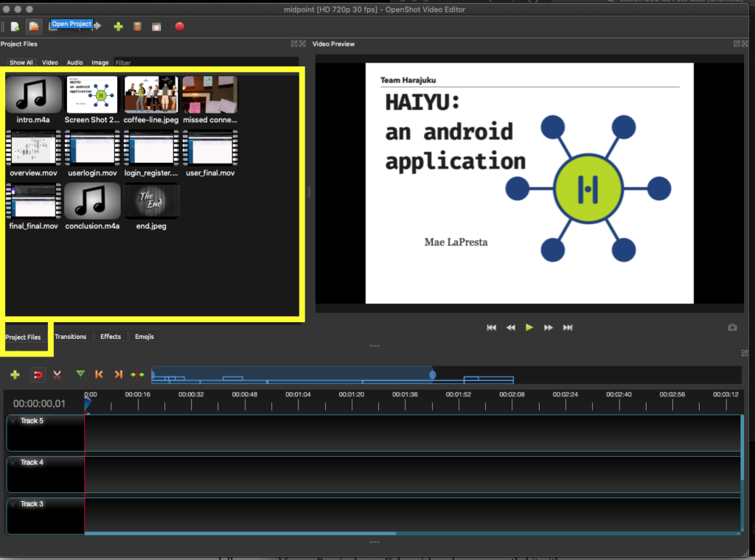
Task: Toggle snapping with the magnet icon
Action: pyautogui.click(x=38, y=374)
